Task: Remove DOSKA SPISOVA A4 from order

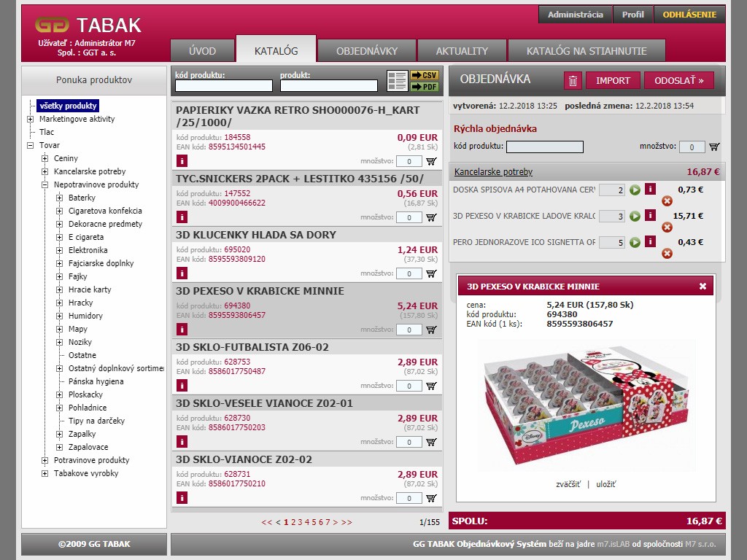Action: click(667, 201)
